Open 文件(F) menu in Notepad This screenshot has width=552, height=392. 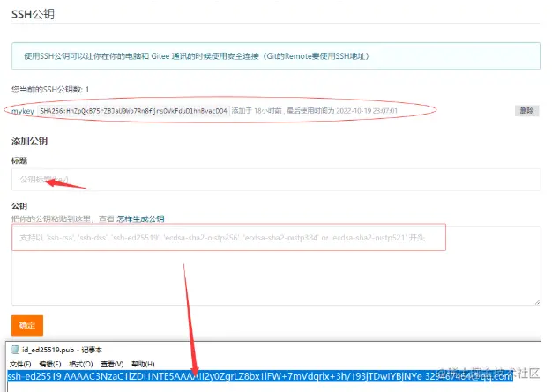pyautogui.click(x=20, y=364)
